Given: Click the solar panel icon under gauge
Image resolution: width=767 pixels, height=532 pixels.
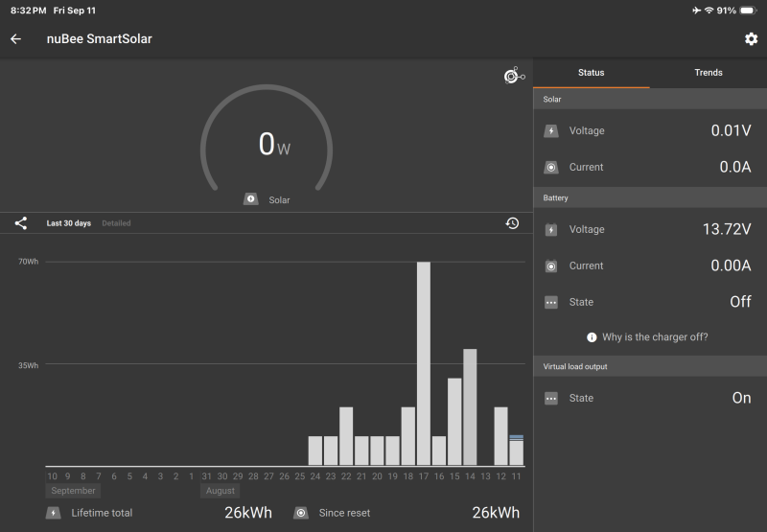Looking at the screenshot, I should tap(251, 199).
